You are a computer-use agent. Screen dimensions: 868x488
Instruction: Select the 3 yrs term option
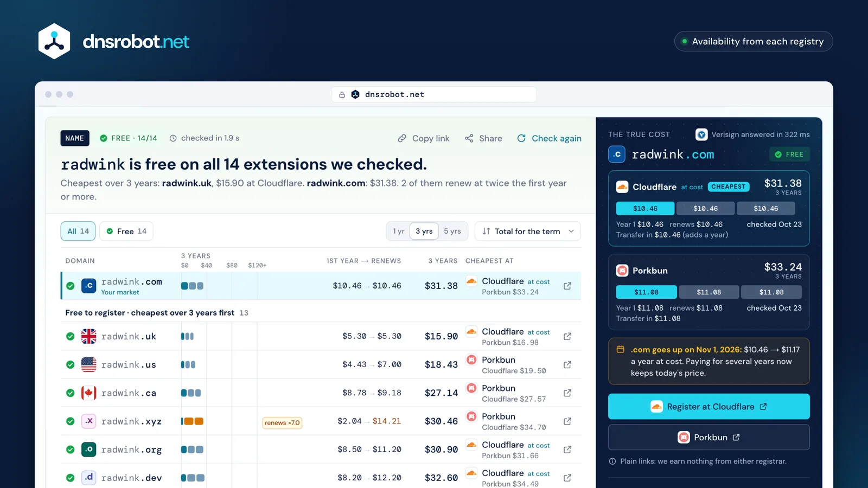pyautogui.click(x=424, y=231)
